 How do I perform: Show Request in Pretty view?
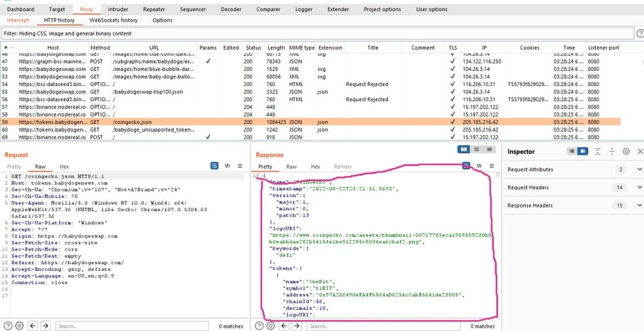click(14, 167)
